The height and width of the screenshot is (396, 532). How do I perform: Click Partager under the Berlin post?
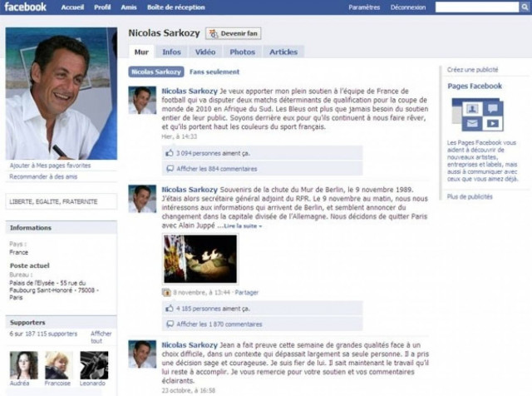pyautogui.click(x=247, y=292)
